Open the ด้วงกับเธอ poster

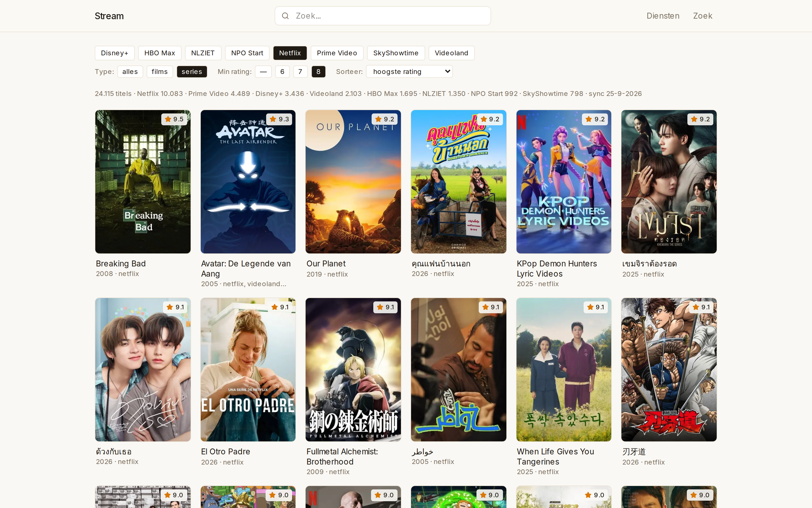[x=143, y=370]
